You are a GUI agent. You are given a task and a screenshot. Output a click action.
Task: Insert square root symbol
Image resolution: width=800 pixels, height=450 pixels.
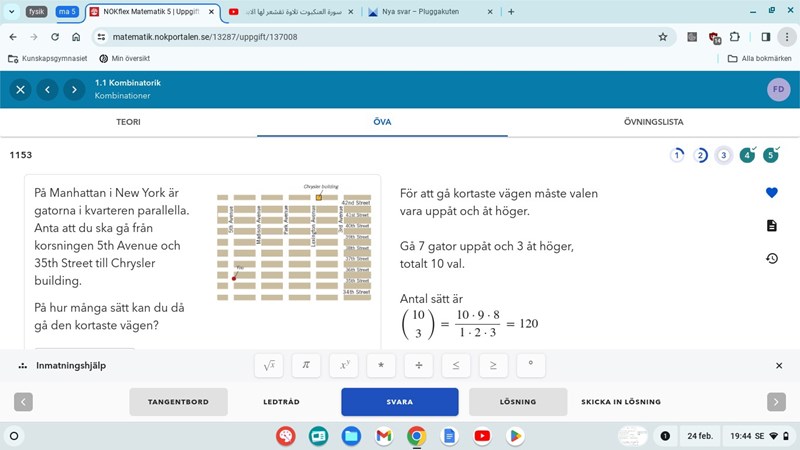pos(268,366)
